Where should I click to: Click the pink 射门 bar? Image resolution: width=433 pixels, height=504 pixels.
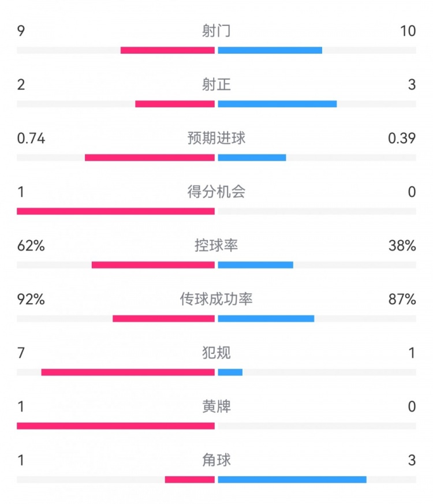tap(167, 50)
